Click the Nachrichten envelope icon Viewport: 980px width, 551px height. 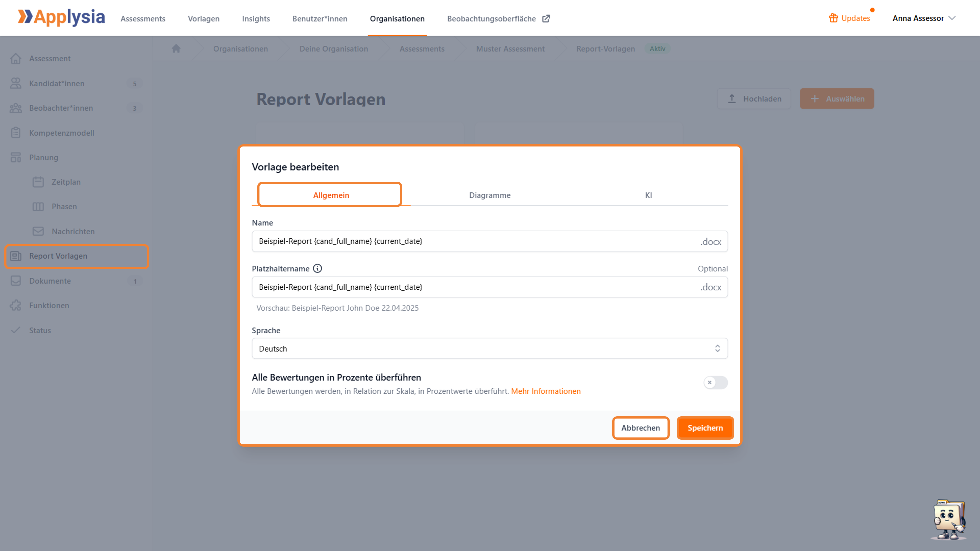38,231
